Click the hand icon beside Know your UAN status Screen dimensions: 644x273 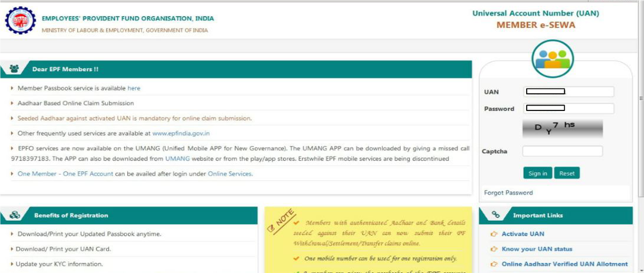point(494,249)
